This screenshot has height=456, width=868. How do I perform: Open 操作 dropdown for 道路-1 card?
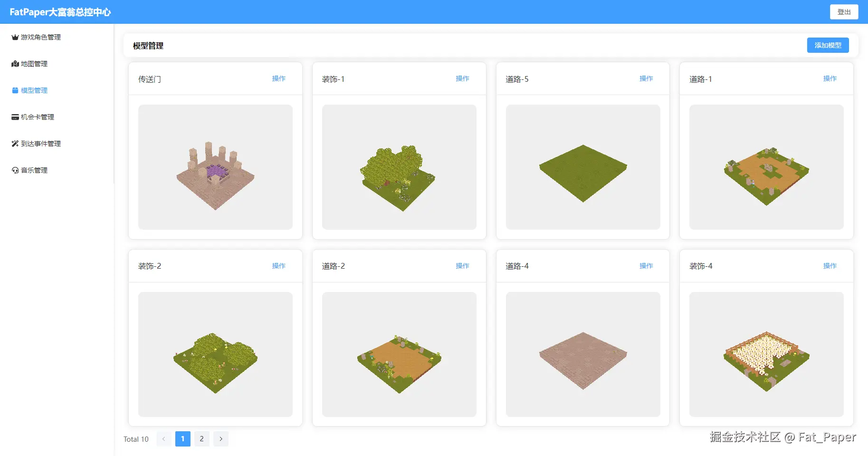830,78
